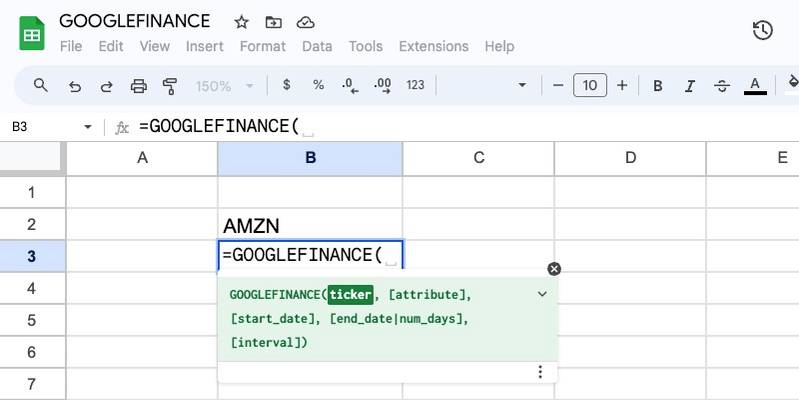Select the paint format tool

(x=170, y=86)
